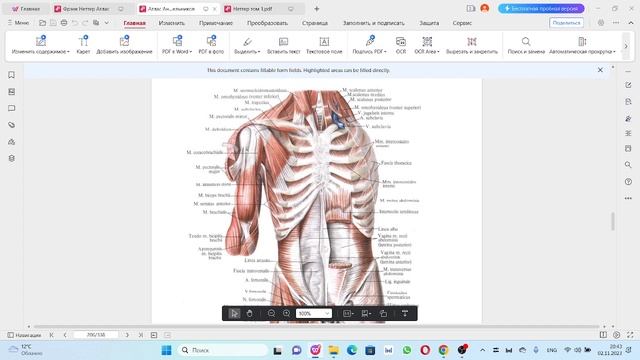Click the Windows Start button
The image size is (640, 360).
tap(167, 350)
